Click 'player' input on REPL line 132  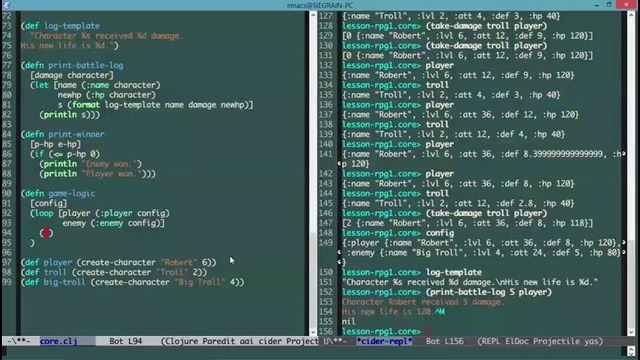[440, 65]
